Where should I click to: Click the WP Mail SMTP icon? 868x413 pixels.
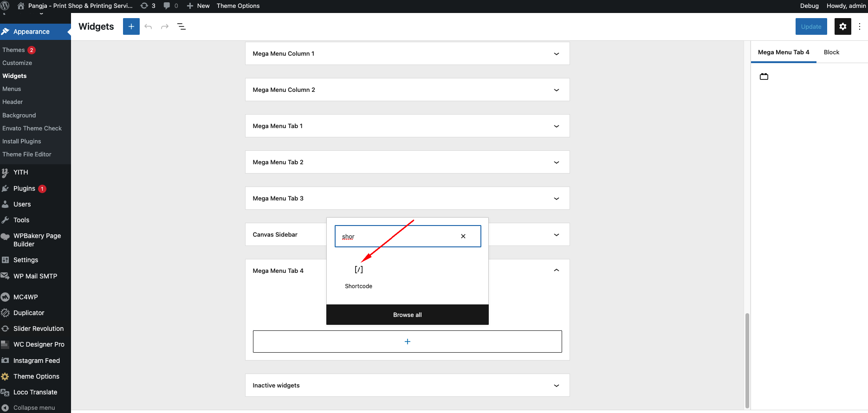tap(5, 276)
